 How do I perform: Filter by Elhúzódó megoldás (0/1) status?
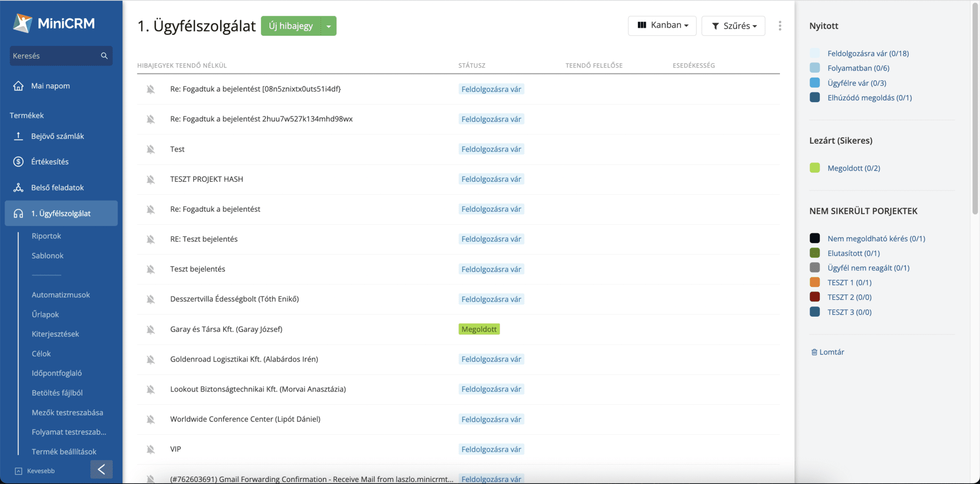[870, 98]
